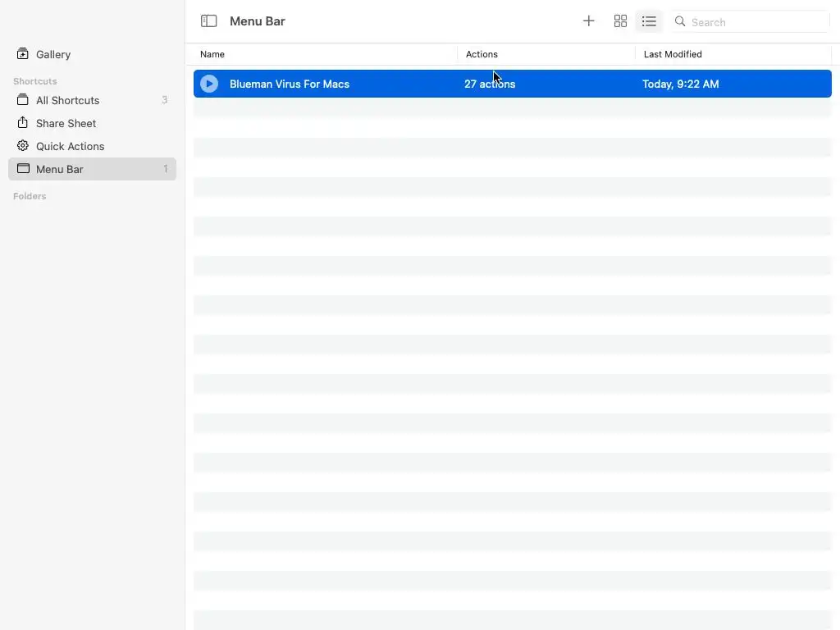Click the Menu Bar count 1
840x630 pixels.
tap(166, 169)
